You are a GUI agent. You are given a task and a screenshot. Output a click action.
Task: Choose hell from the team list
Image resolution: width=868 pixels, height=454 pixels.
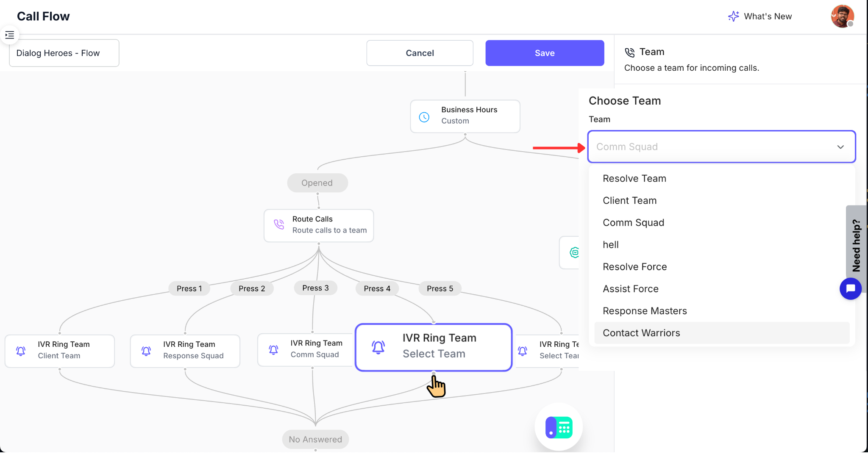[x=722, y=245]
